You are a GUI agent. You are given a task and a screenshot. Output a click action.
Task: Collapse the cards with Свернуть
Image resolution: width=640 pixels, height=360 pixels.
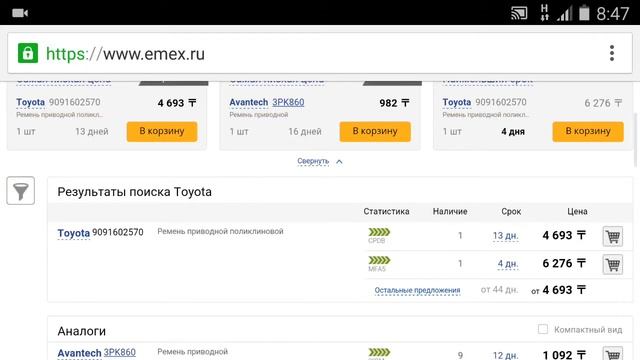313,161
